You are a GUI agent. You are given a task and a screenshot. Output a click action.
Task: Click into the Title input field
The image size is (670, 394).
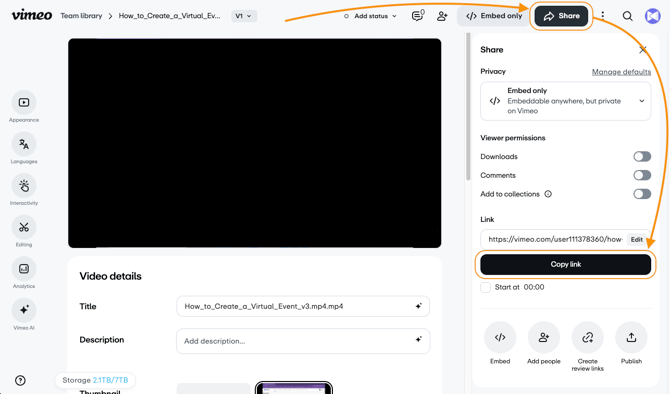[x=303, y=306]
